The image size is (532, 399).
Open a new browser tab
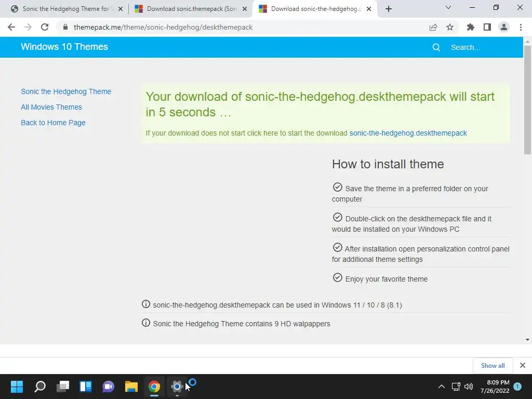tap(389, 9)
